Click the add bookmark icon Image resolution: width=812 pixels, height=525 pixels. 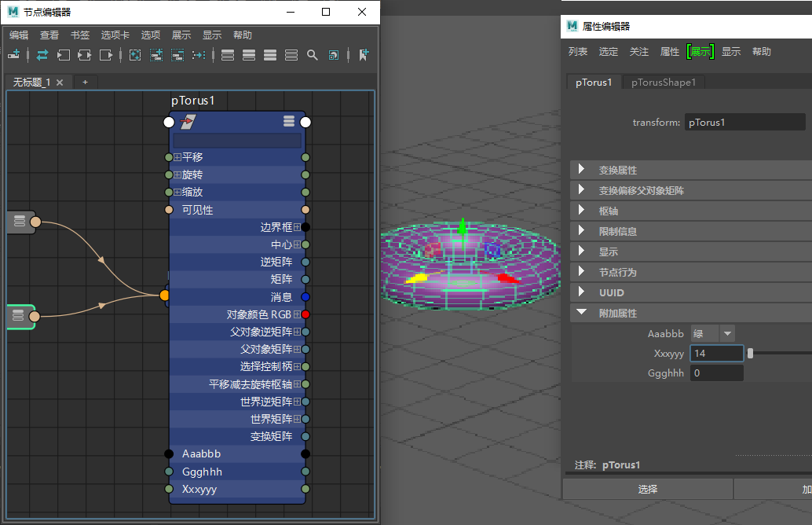(364, 54)
